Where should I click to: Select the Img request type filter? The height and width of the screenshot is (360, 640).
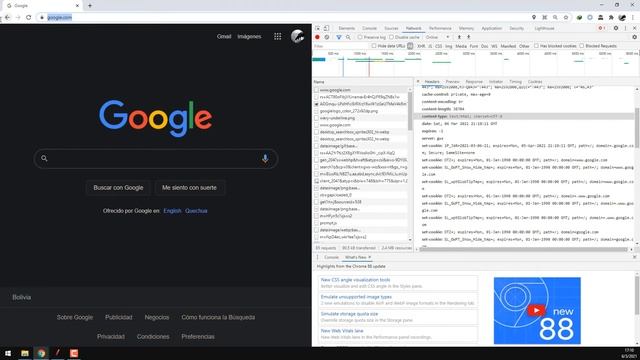click(x=449, y=46)
